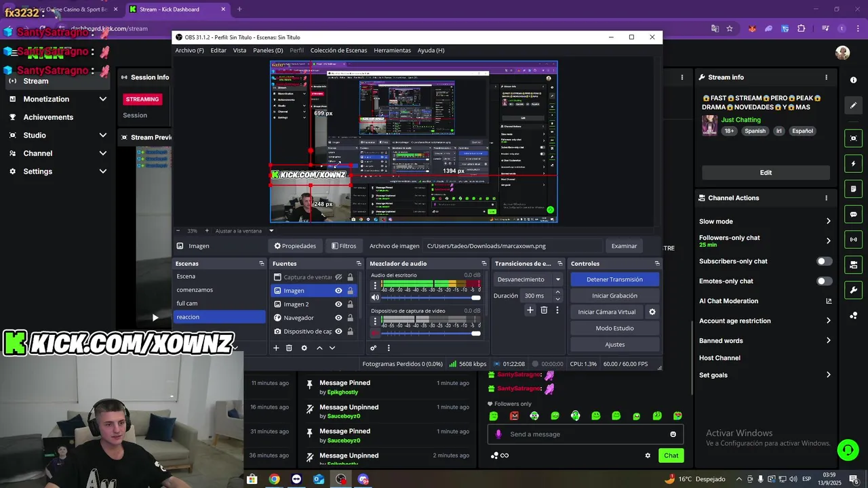The image size is (868, 488).
Task: Open chat settings gear next to Chat button
Action: 648,455
